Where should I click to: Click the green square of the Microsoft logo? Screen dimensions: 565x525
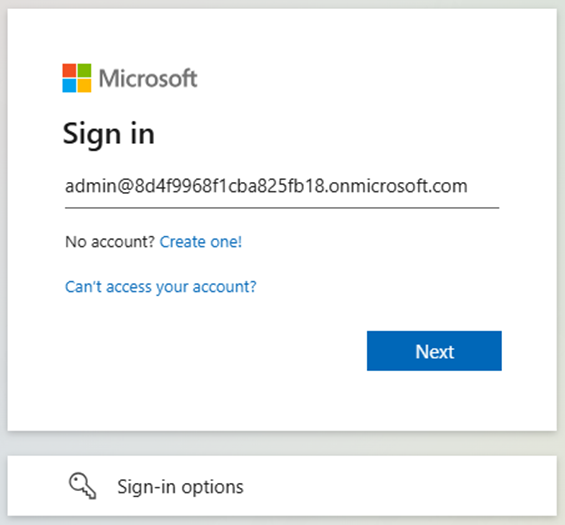point(84,71)
